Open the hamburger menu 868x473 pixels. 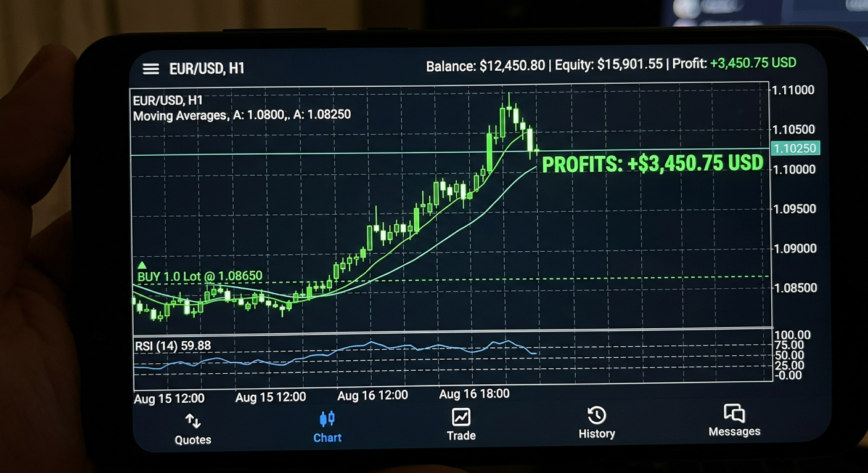[151, 69]
